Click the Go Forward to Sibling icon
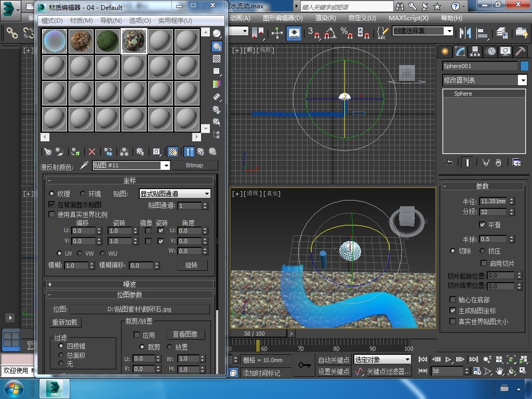Image resolution: width=532 pixels, height=399 pixels. click(212, 152)
